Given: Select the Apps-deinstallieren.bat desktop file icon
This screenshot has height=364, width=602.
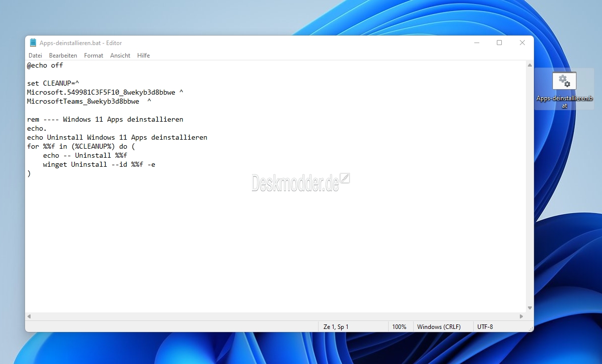Looking at the screenshot, I should tap(564, 90).
